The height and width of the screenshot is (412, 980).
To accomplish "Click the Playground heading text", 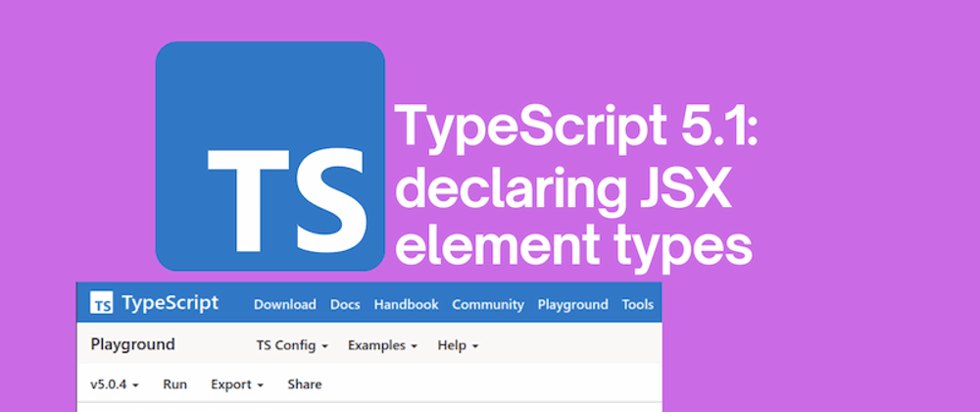I will (x=132, y=344).
